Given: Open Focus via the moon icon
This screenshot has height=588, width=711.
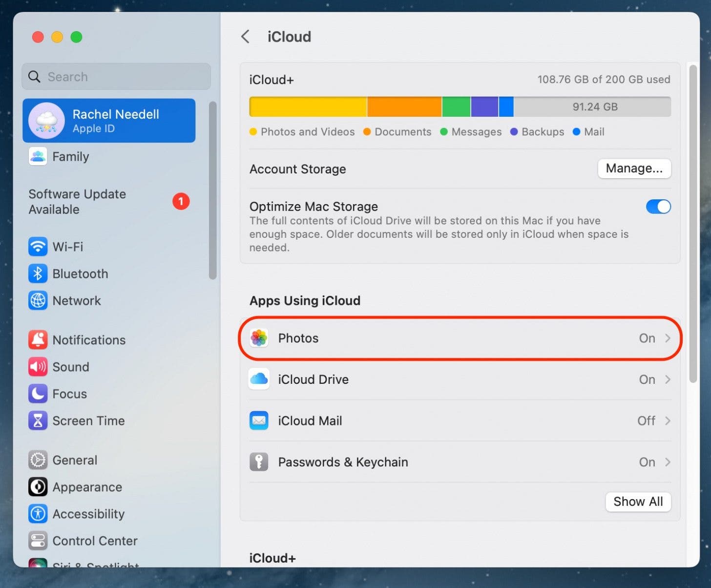Looking at the screenshot, I should [38, 394].
